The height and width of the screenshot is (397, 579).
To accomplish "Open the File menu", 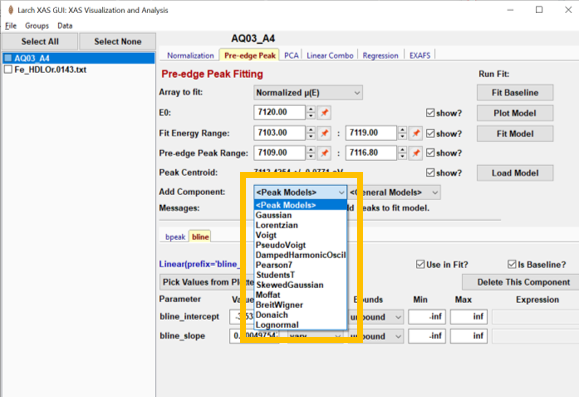I will click(x=11, y=25).
